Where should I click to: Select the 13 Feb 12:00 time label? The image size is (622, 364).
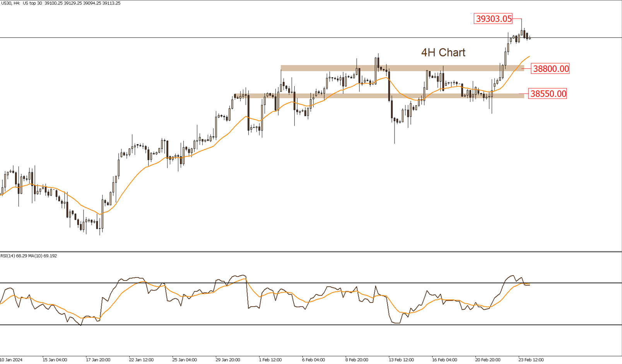[x=401, y=360]
